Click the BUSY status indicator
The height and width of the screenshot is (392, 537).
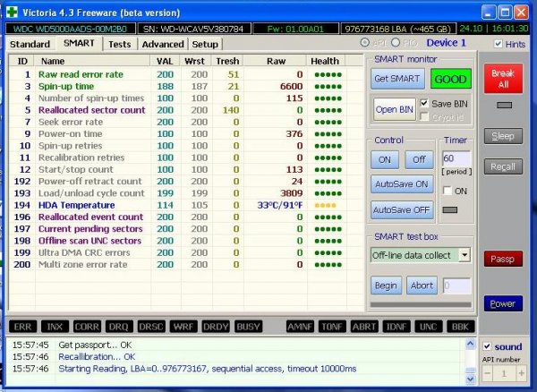click(248, 327)
